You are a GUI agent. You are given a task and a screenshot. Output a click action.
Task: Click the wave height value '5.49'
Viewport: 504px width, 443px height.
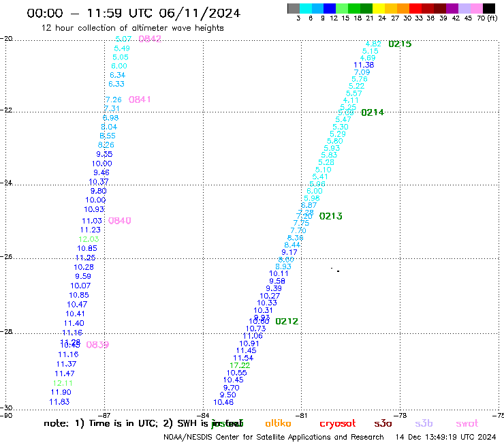click(122, 48)
